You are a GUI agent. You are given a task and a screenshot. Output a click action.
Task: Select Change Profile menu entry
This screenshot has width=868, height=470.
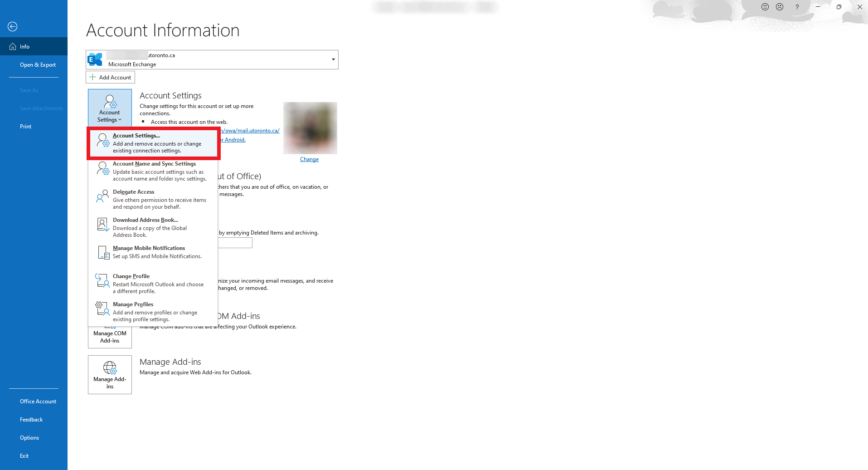(153, 284)
